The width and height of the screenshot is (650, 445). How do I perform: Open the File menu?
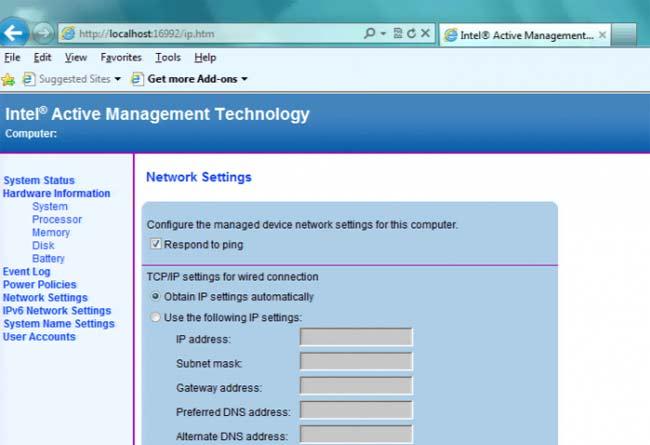pyautogui.click(x=12, y=58)
